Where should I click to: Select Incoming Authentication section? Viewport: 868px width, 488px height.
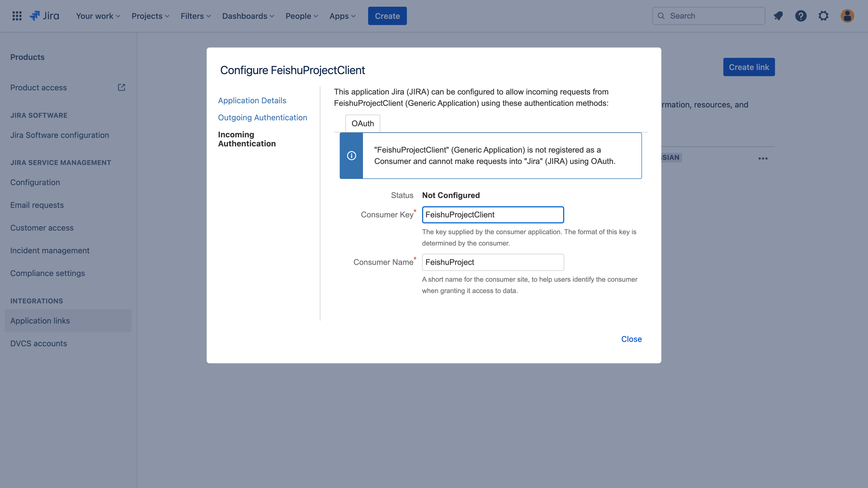(x=247, y=139)
